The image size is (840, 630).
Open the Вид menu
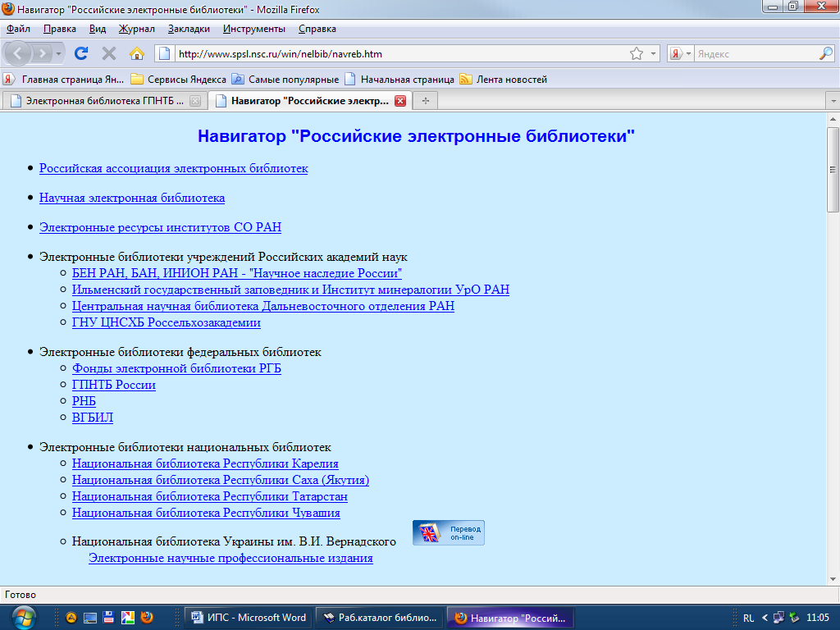tap(98, 29)
